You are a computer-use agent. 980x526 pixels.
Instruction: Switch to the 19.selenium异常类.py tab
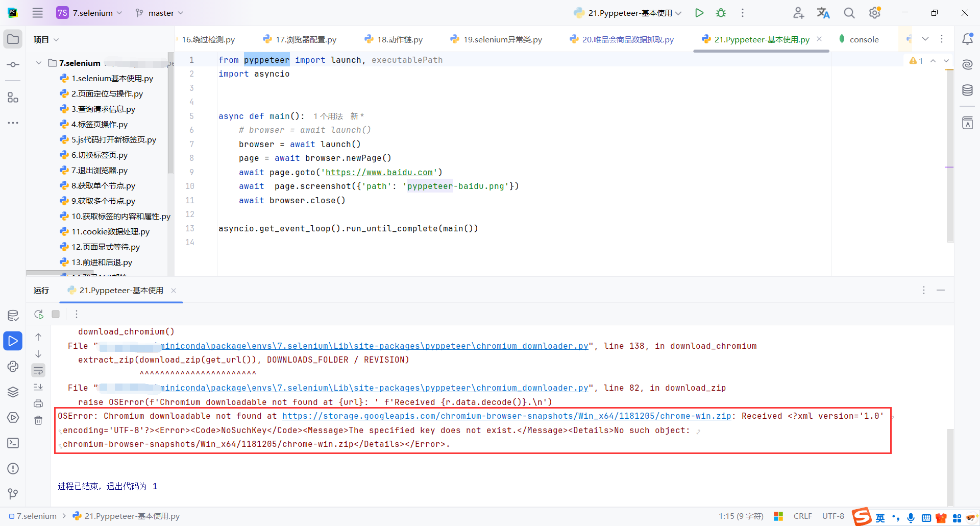click(497, 39)
